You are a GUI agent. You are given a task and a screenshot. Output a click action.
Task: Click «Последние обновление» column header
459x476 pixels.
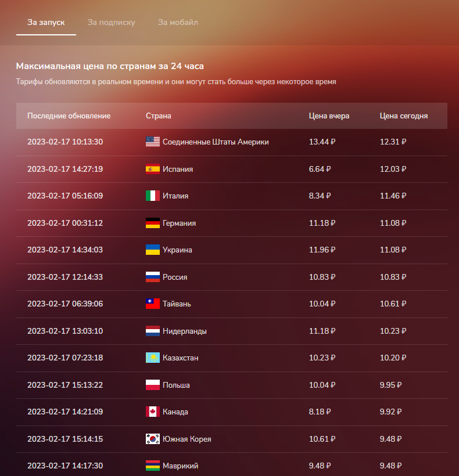[69, 116]
